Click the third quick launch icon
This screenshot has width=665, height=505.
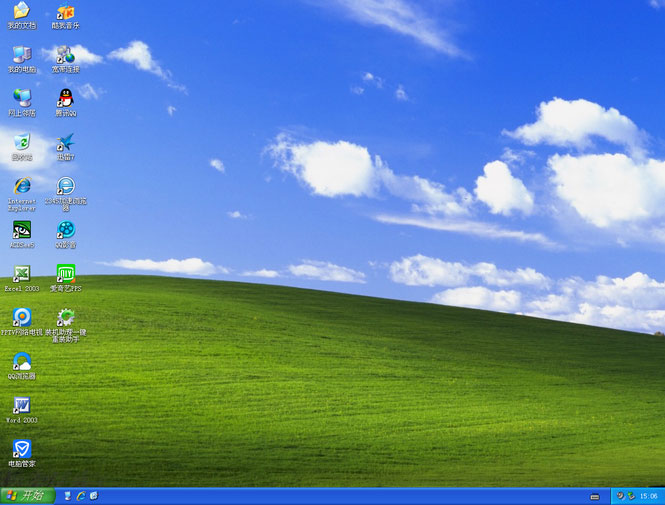tap(94, 496)
